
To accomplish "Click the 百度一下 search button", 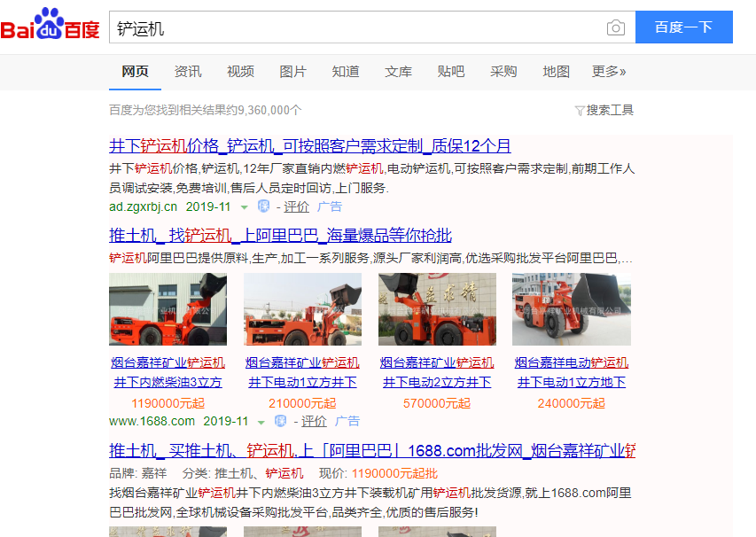I will click(683, 27).
